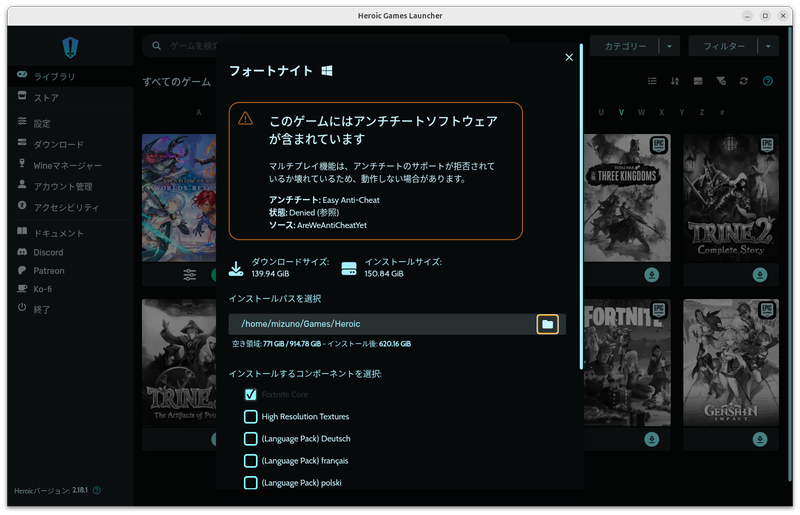
Task: Click the anti-cheat warning triangle icon
Action: [245, 118]
